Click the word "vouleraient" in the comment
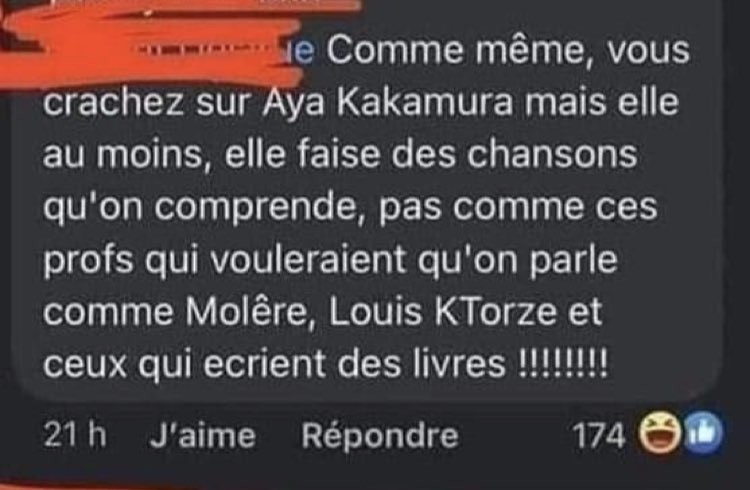 click(x=309, y=259)
